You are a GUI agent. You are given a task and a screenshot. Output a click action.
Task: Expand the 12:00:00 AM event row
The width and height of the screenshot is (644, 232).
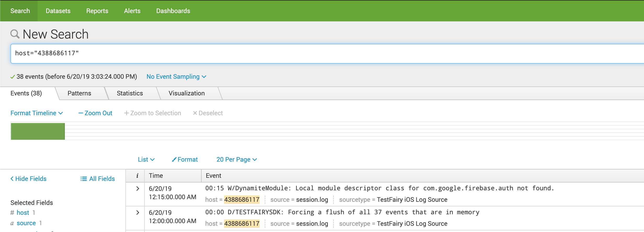pyautogui.click(x=138, y=213)
